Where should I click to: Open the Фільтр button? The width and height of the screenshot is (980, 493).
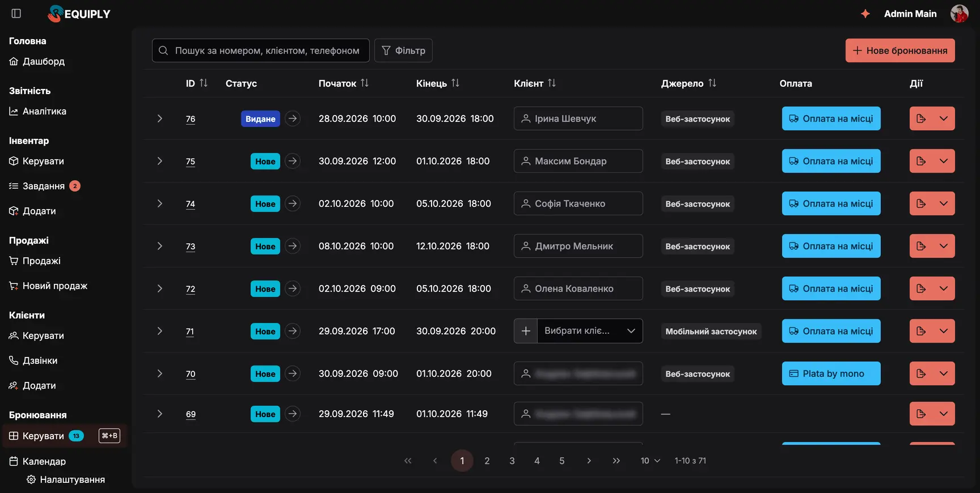(403, 50)
